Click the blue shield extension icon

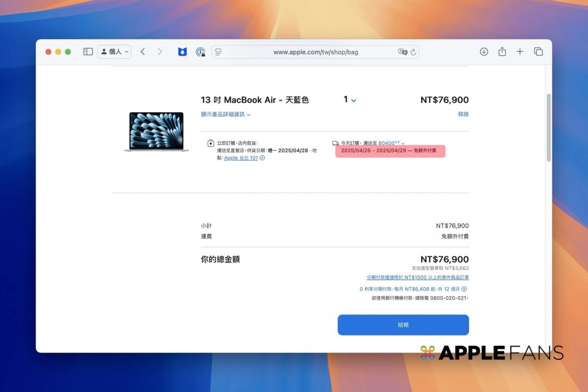coord(182,52)
